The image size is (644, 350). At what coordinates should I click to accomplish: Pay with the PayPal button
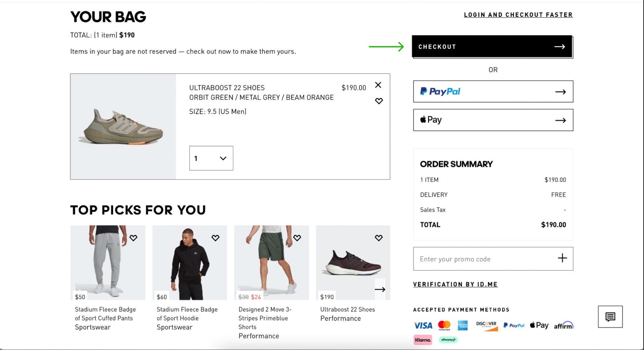[x=493, y=91]
